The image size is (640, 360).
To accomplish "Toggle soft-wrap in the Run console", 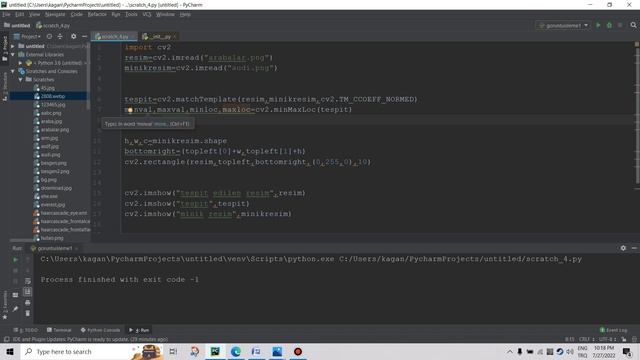I will (27, 281).
